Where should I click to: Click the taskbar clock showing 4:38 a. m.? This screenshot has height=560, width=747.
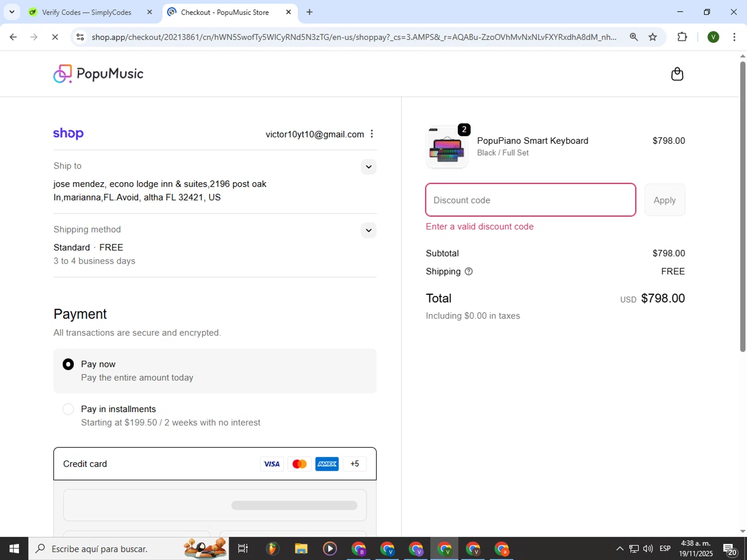click(x=696, y=549)
